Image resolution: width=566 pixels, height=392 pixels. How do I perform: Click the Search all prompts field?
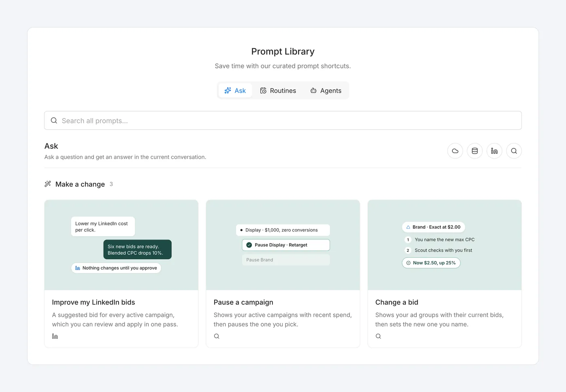pyautogui.click(x=283, y=120)
